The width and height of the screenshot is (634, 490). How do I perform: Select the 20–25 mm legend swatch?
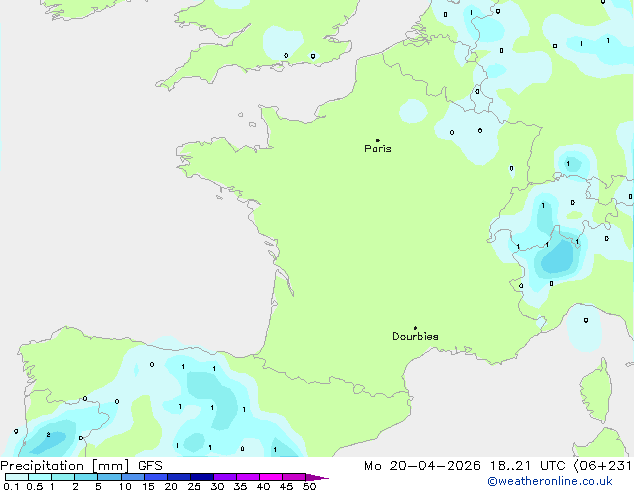179,477
